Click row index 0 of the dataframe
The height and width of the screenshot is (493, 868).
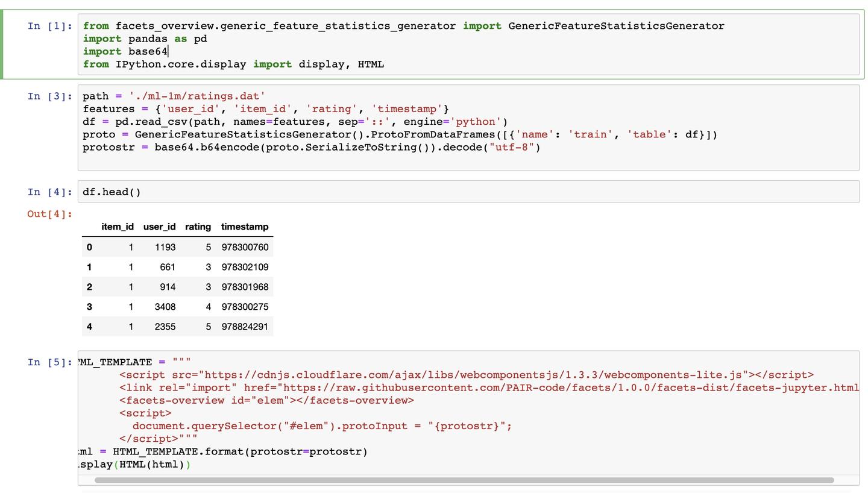click(89, 247)
